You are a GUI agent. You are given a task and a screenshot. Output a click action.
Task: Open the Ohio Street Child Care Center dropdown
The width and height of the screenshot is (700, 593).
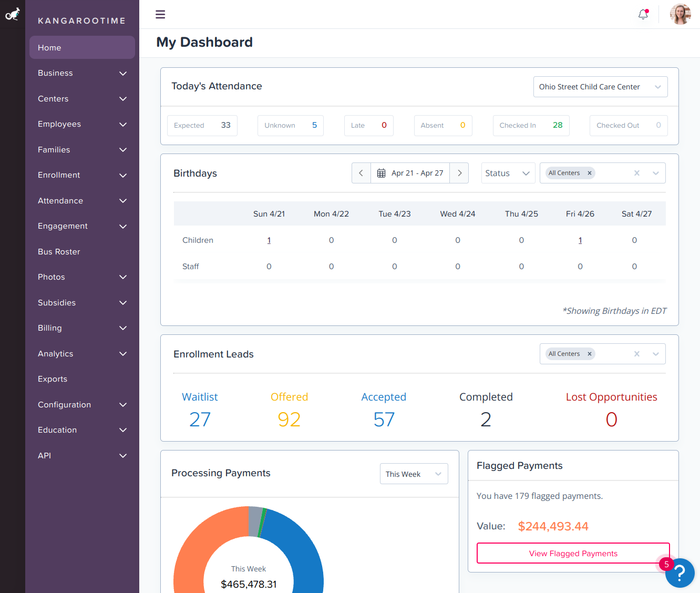coord(600,87)
